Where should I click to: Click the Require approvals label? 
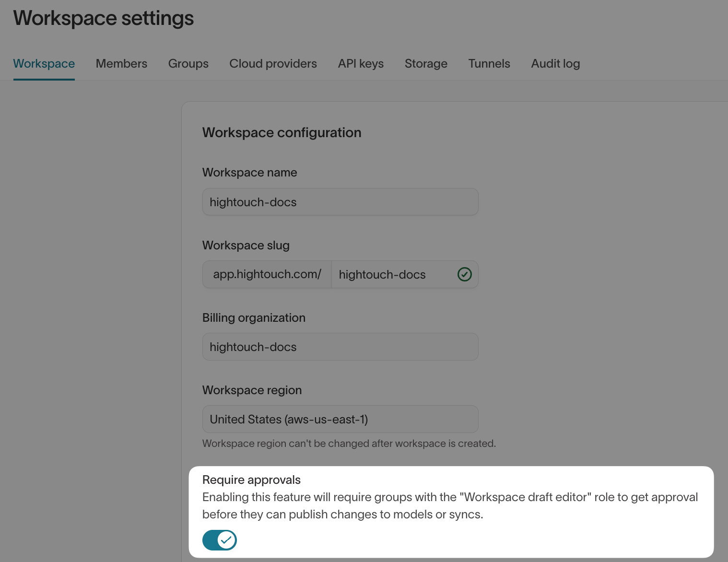pos(251,480)
